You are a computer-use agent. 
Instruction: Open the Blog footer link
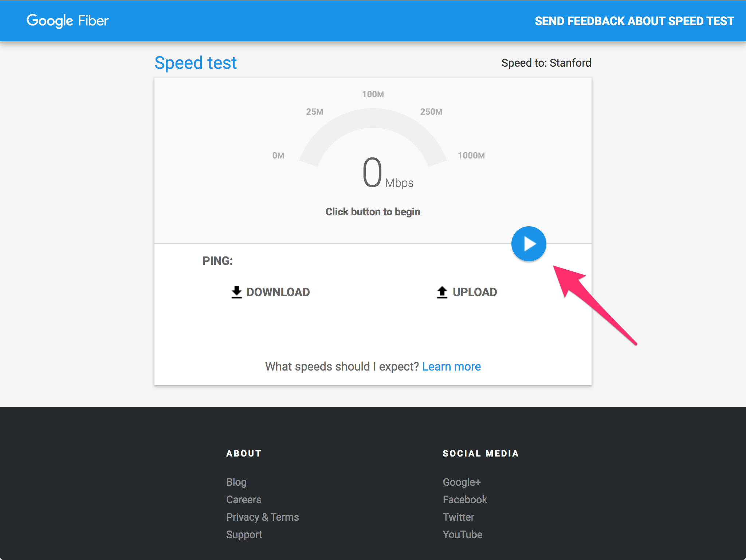click(x=236, y=482)
